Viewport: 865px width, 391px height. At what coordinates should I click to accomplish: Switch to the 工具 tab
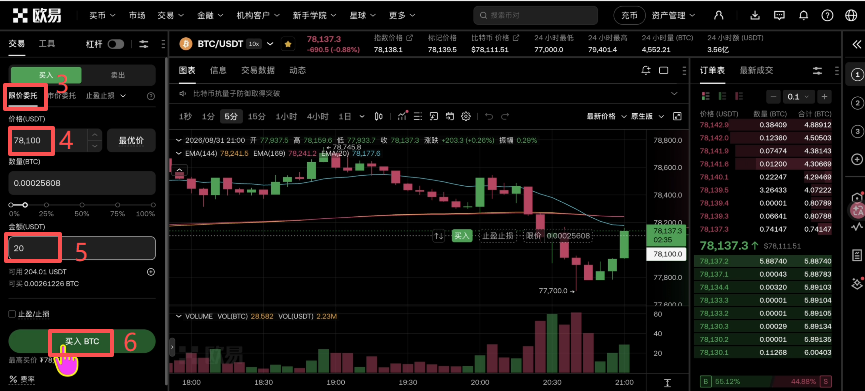[47, 44]
